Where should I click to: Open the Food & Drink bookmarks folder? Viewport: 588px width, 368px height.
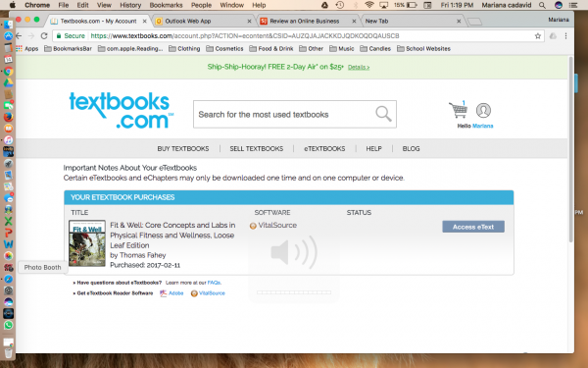click(x=271, y=48)
